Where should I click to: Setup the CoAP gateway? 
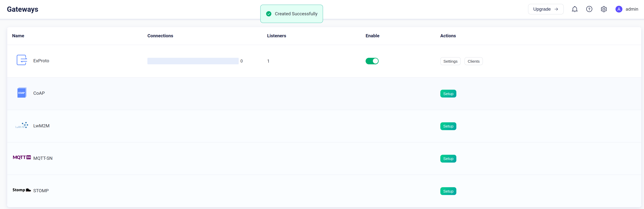[448, 94]
